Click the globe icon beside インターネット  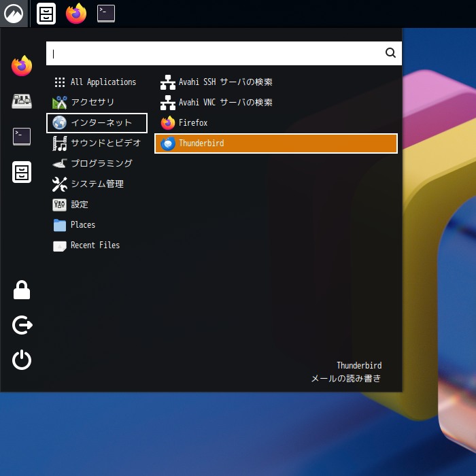[60, 123]
